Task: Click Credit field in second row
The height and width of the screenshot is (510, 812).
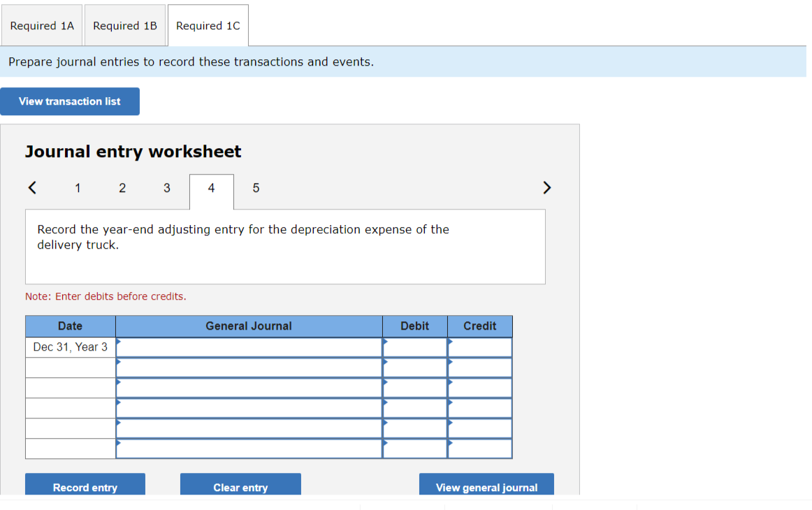Action: click(x=480, y=367)
